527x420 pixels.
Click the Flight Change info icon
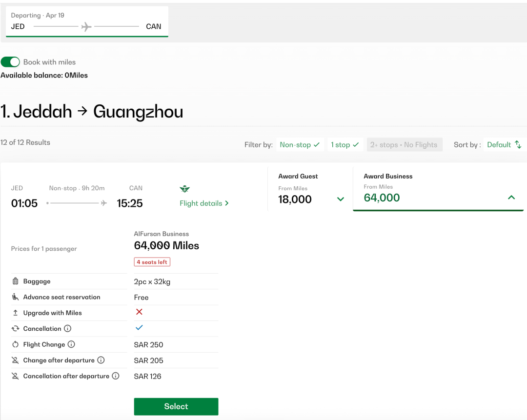click(71, 344)
